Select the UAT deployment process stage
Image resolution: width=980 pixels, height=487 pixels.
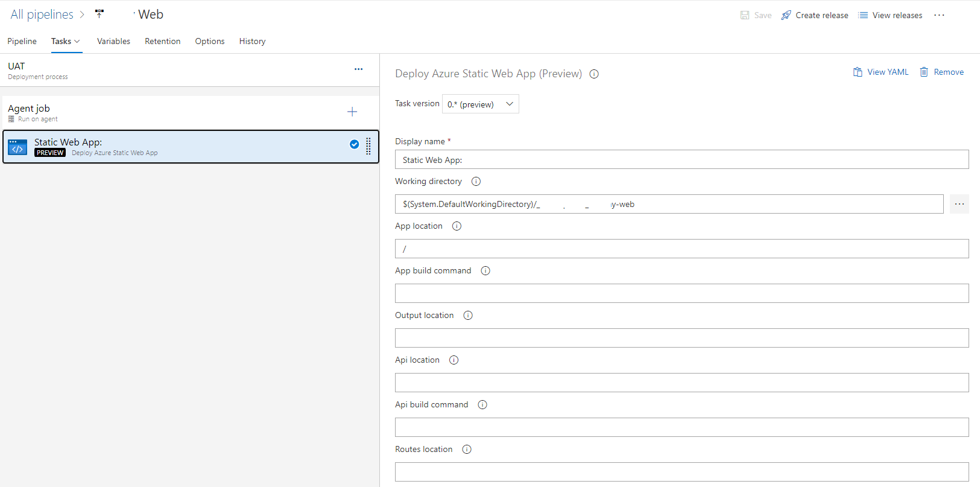coord(189,70)
